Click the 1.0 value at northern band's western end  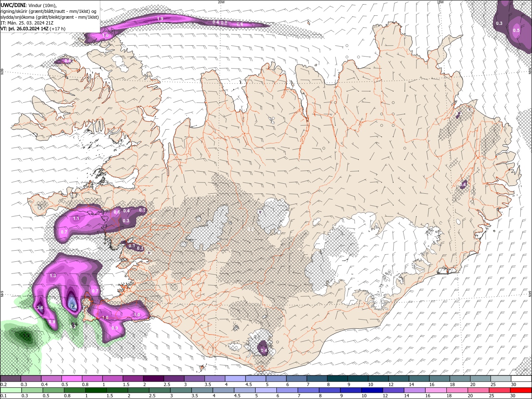click(x=105, y=36)
